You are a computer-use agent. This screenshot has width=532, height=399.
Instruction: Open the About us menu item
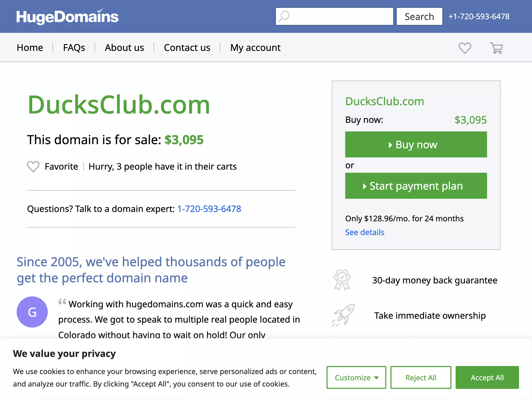pos(124,48)
